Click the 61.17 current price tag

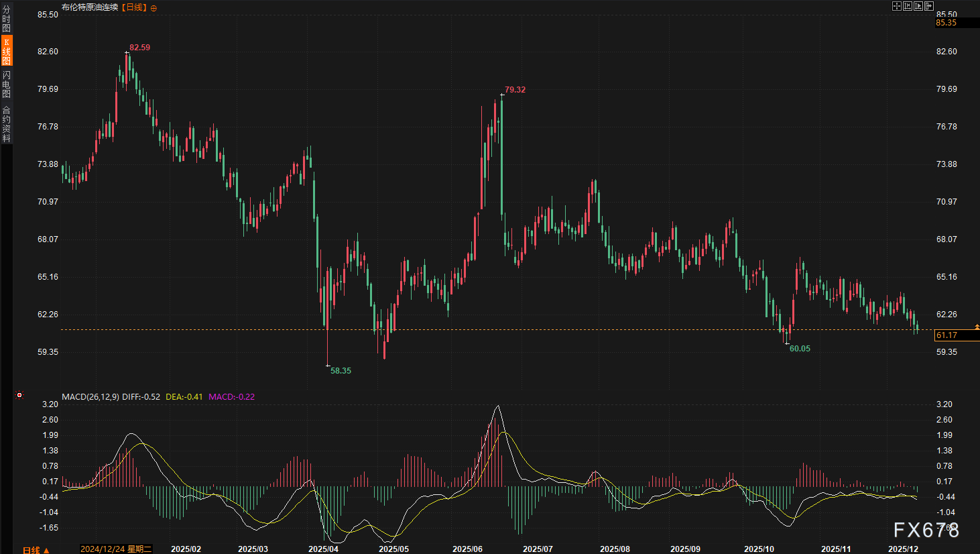pos(946,335)
